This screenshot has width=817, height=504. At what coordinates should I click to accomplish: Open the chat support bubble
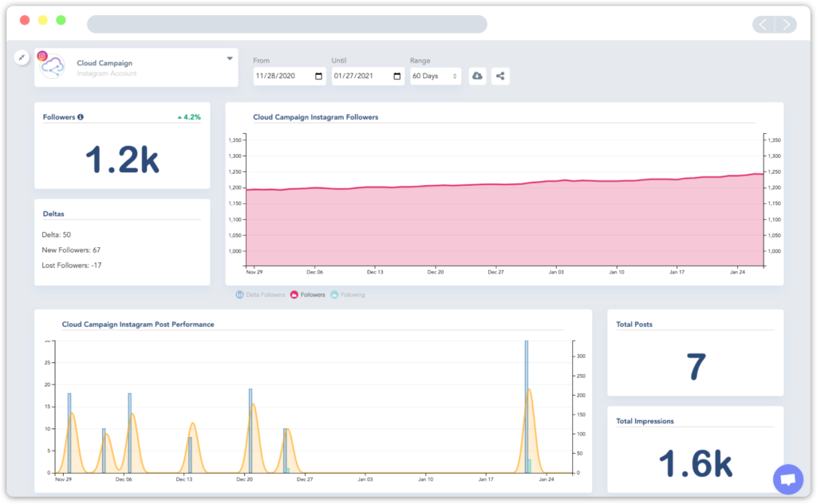pyautogui.click(x=787, y=479)
